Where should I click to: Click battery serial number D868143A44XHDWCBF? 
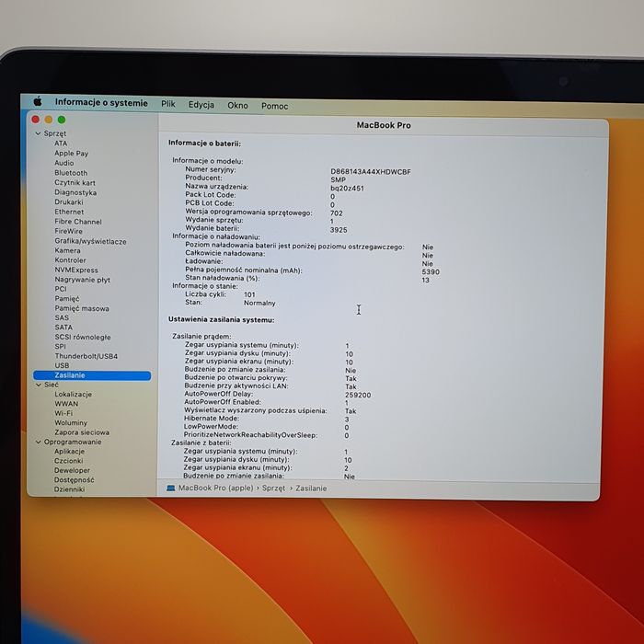pos(371,172)
